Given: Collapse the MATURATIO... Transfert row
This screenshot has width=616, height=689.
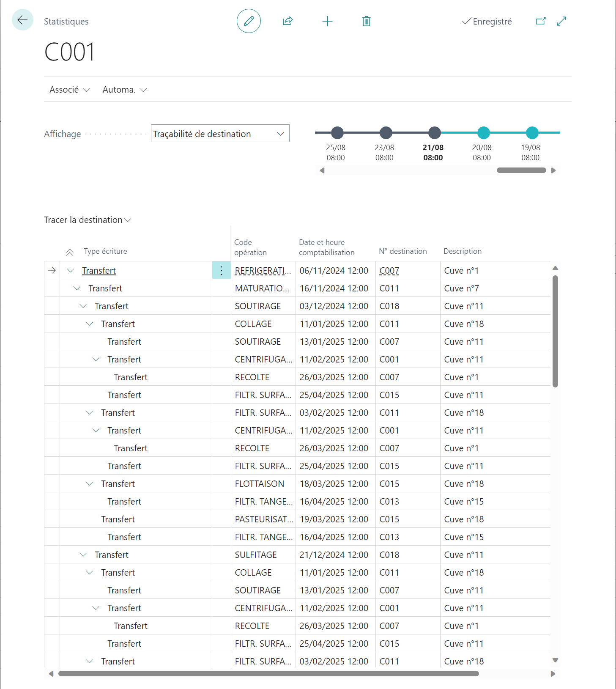Looking at the screenshot, I should [x=77, y=288].
